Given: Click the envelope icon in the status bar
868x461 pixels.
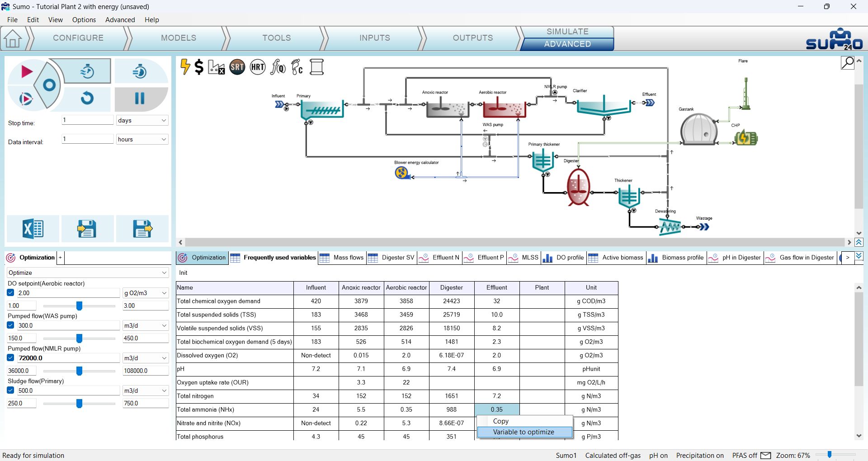Looking at the screenshot, I should [x=766, y=455].
